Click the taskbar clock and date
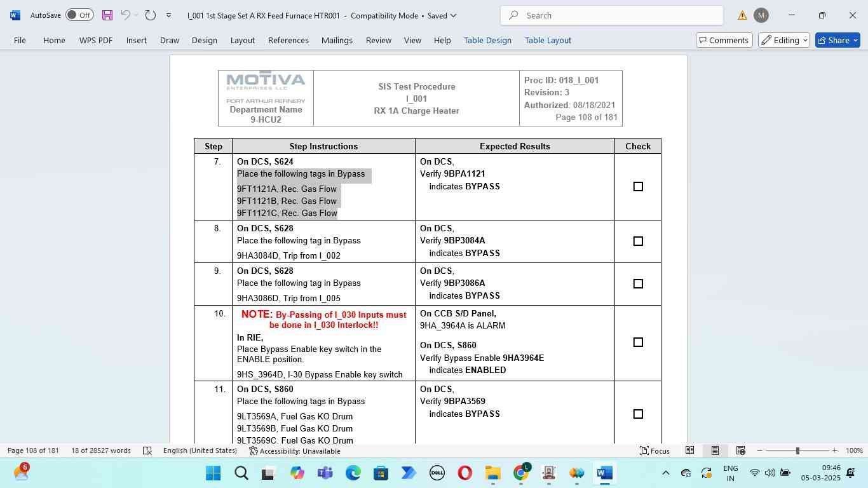 [x=820, y=473]
